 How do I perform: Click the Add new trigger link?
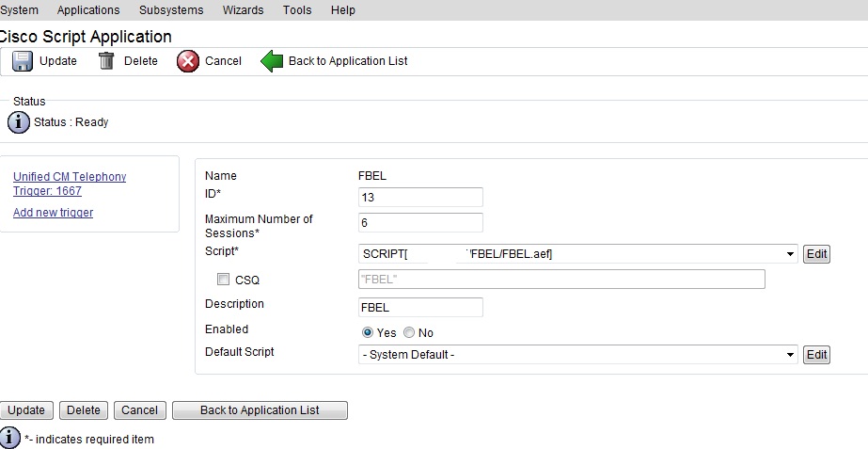pyautogui.click(x=53, y=213)
